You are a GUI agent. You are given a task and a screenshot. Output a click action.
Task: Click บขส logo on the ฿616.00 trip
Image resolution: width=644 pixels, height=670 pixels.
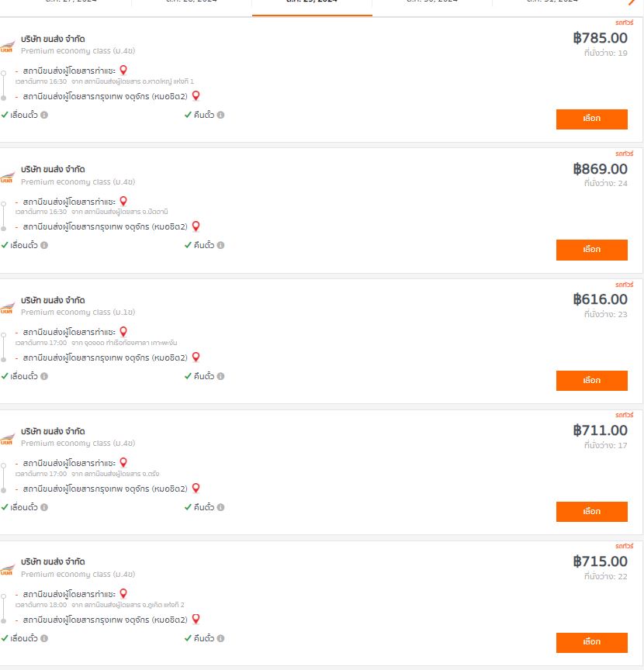(x=7, y=307)
